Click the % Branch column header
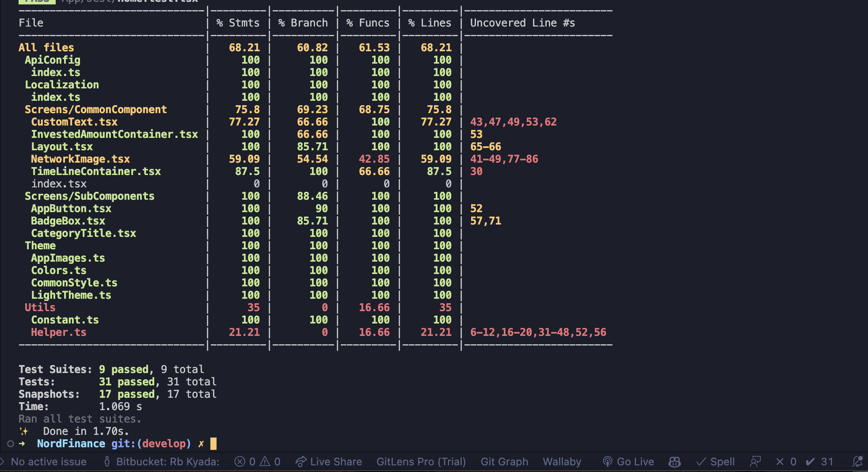The width and height of the screenshot is (868, 472). (x=303, y=23)
